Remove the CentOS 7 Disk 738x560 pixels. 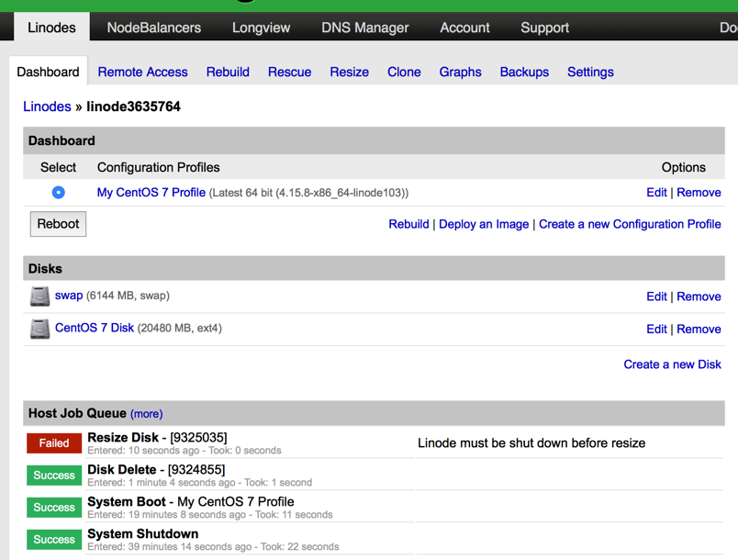tap(699, 329)
